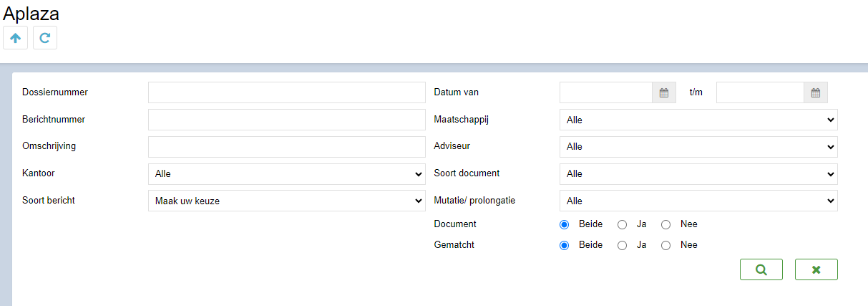Click the Kantoor label
Image resolution: width=868 pixels, height=306 pixels.
coord(38,173)
